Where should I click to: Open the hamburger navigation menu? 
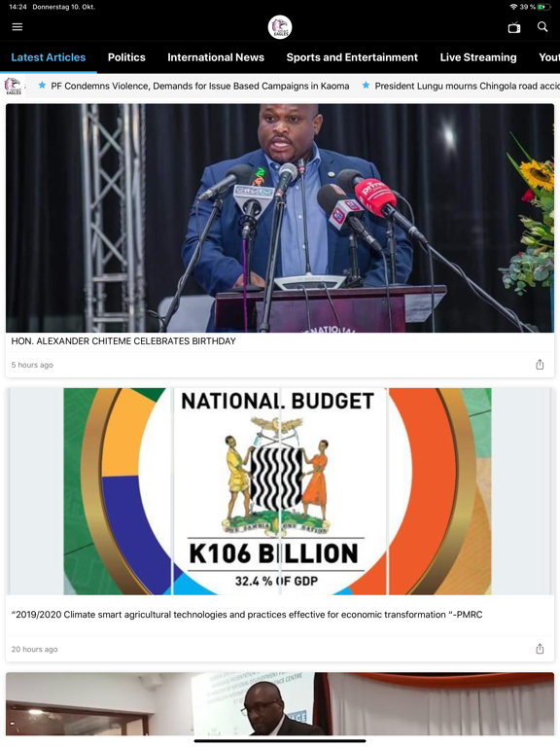17,26
